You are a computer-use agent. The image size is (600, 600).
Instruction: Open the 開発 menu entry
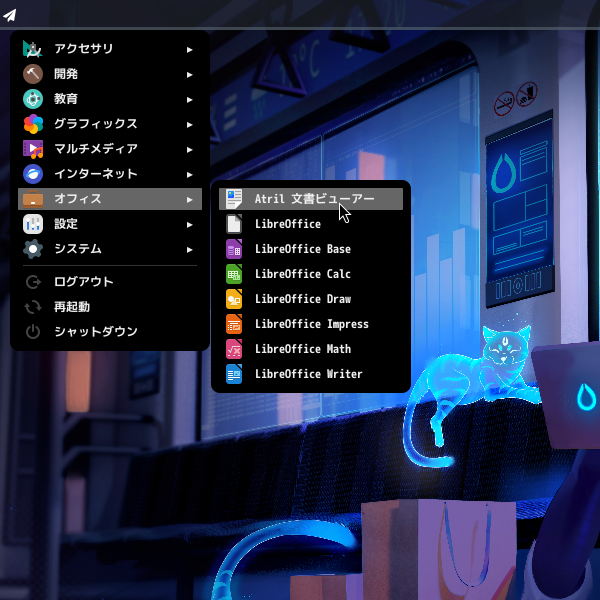point(110,74)
